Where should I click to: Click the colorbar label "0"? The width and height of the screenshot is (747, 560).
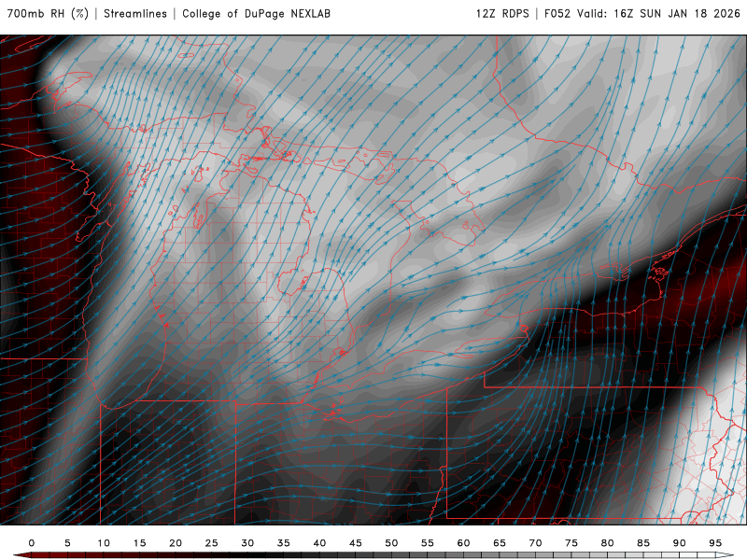[x=32, y=543]
